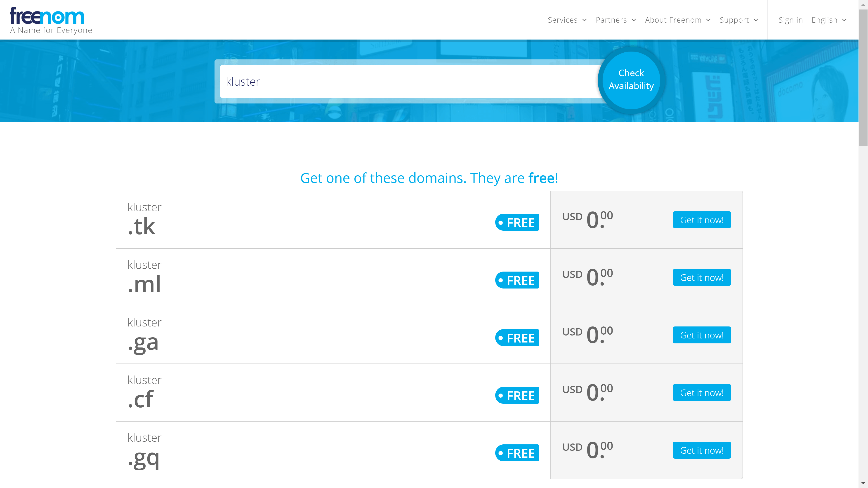Click the FREE tag for kluster.ml
The height and width of the screenshot is (488, 868).
coord(517,280)
